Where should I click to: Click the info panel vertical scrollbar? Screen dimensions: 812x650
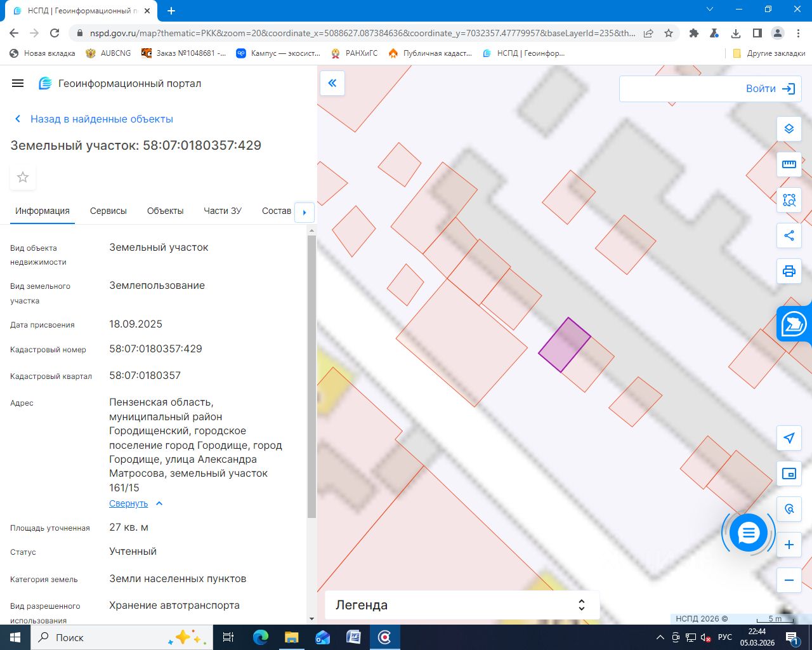click(311, 378)
